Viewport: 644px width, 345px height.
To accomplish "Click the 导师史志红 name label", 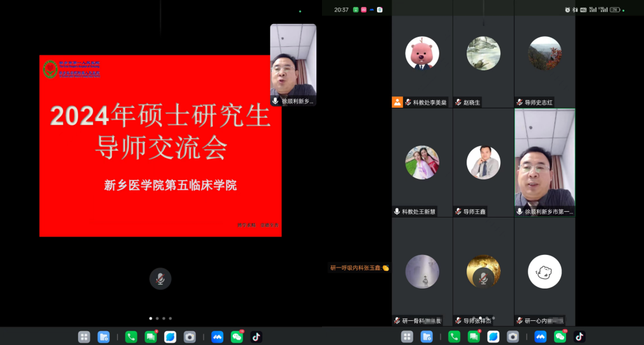I will coord(538,103).
